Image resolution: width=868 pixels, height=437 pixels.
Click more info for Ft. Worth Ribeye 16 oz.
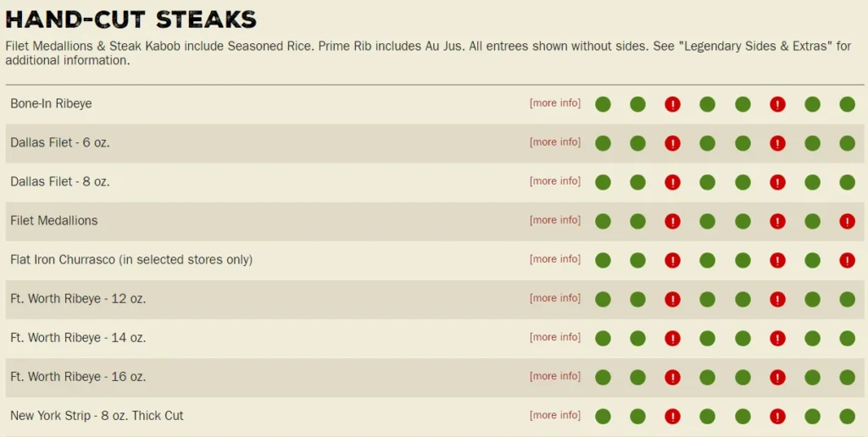[x=555, y=376]
